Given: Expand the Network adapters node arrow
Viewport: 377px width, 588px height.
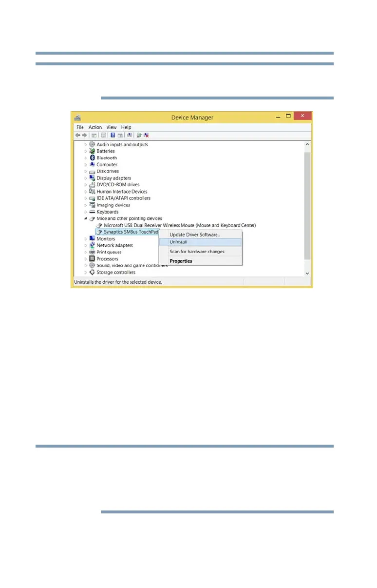Looking at the screenshot, I should [86, 246].
